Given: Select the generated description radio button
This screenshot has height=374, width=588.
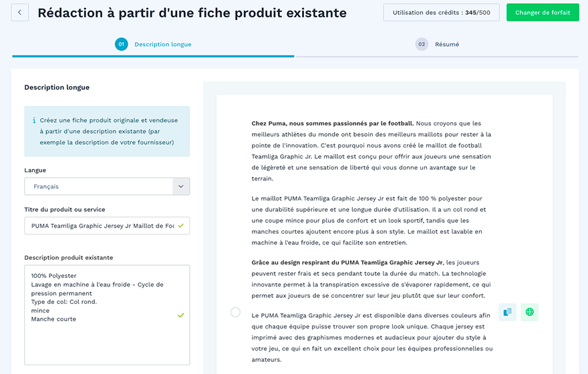Looking at the screenshot, I should pyautogui.click(x=235, y=312).
